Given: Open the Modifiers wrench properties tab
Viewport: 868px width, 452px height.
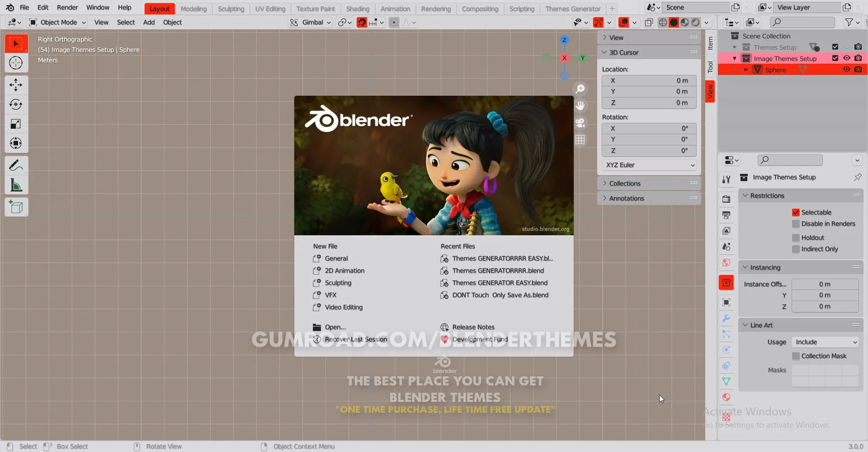Looking at the screenshot, I should point(726,318).
